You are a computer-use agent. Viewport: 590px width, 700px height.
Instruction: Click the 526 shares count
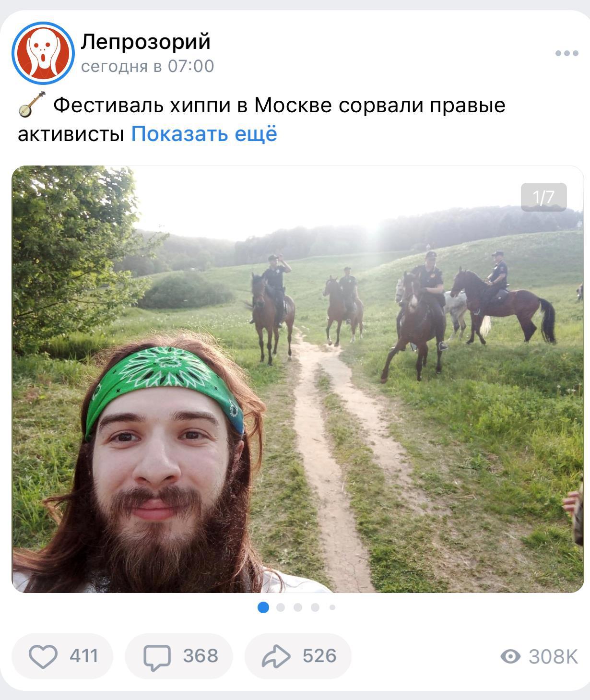click(x=319, y=656)
